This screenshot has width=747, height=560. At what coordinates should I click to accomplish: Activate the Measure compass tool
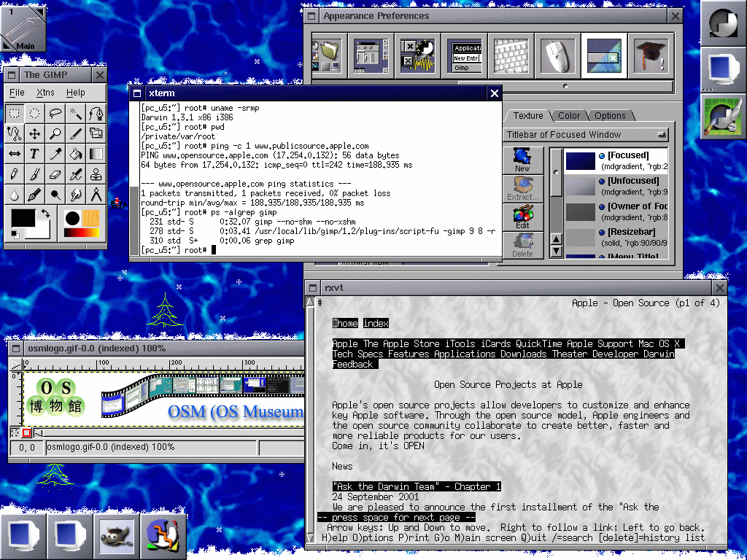point(96,194)
